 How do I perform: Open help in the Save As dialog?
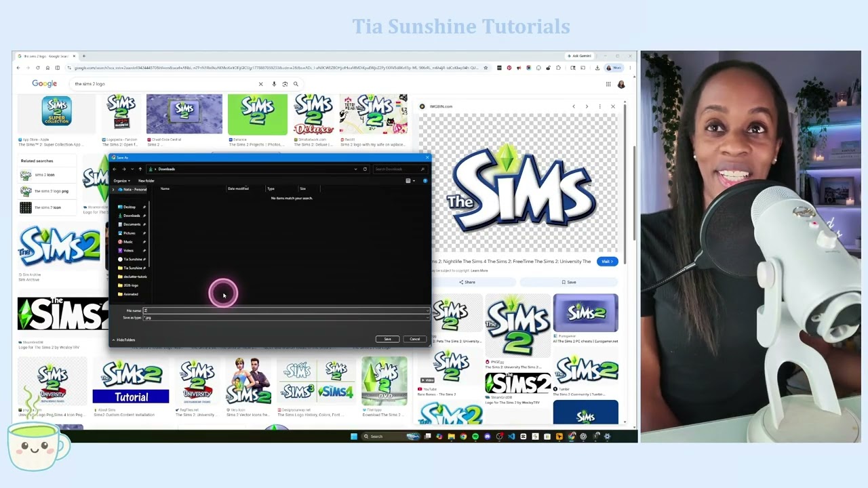coord(425,181)
